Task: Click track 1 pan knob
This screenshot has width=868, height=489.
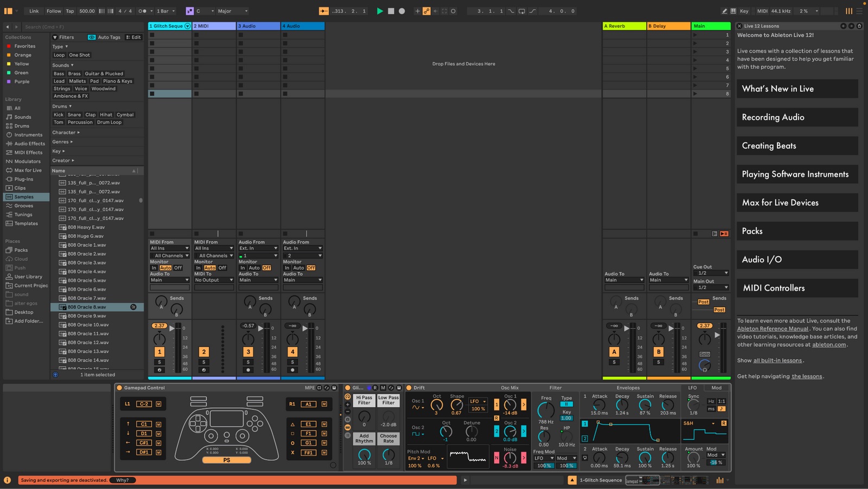Action: pos(159,339)
